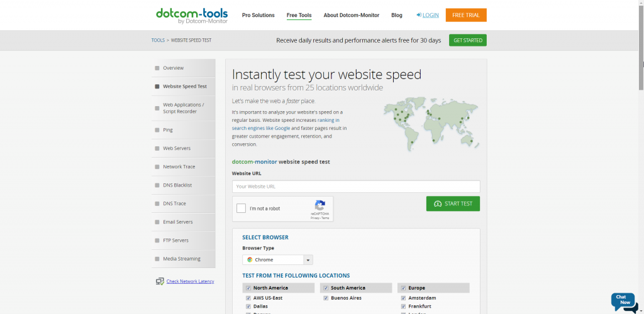The image size is (644, 314).
Task: Open the Check Network Latency link
Action: 190,281
